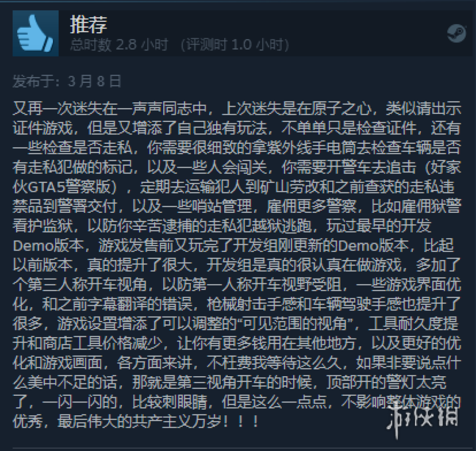Click the line starting with 了,一闪一闪的
476x451 pixels.
pyautogui.click(x=237, y=402)
